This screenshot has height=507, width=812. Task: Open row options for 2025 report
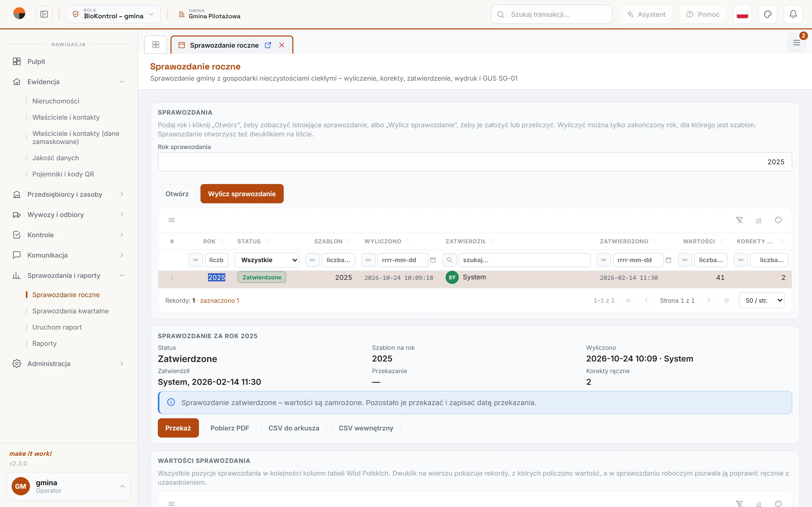pyautogui.click(x=172, y=277)
